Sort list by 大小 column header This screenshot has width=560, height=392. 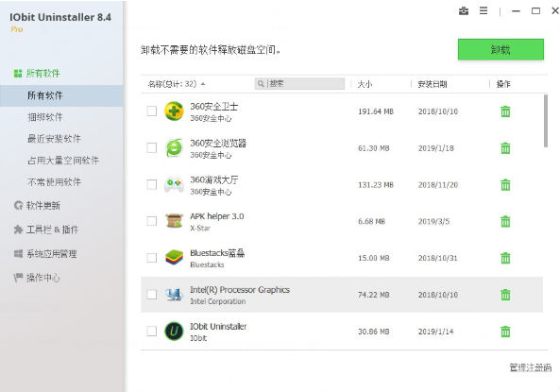pyautogui.click(x=365, y=84)
